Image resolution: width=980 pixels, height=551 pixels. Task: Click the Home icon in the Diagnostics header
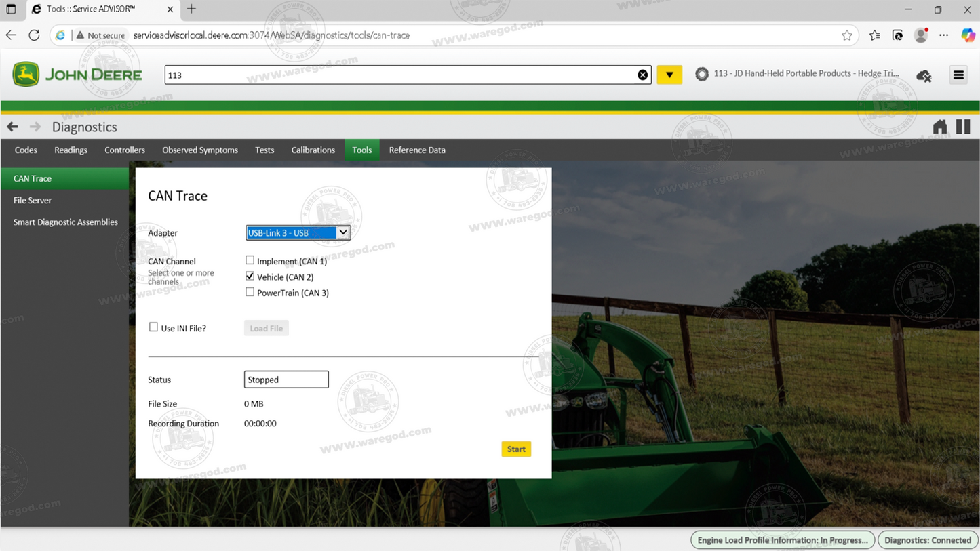click(940, 127)
